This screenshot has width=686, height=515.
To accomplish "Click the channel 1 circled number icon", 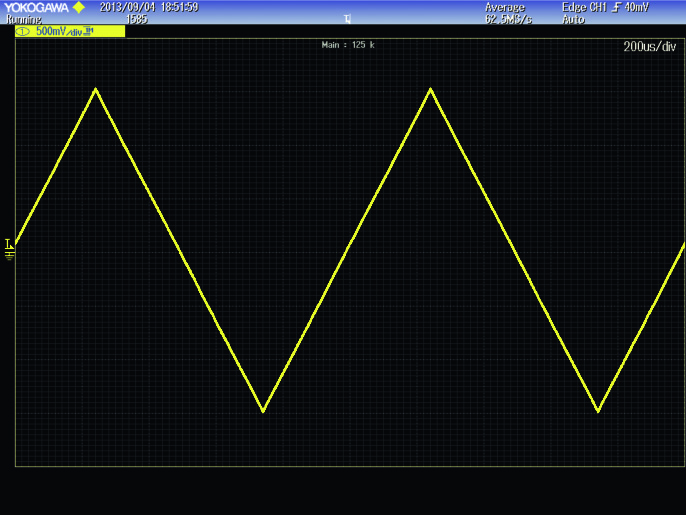I will click(x=23, y=32).
